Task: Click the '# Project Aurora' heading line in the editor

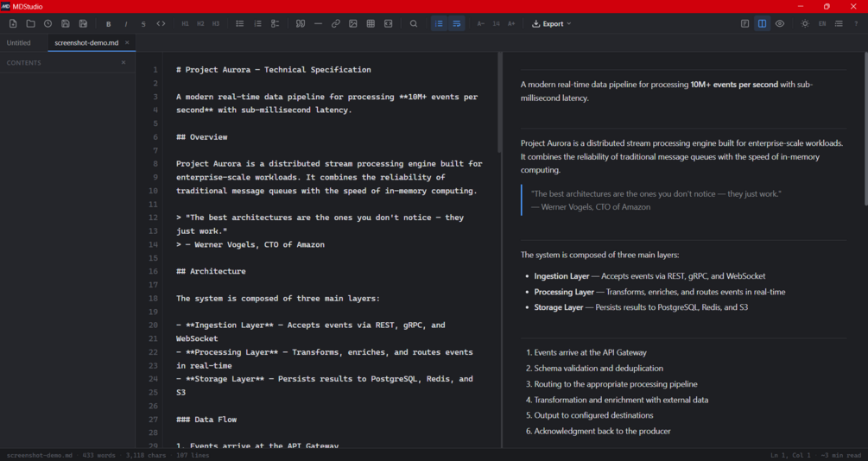Action: (x=274, y=70)
